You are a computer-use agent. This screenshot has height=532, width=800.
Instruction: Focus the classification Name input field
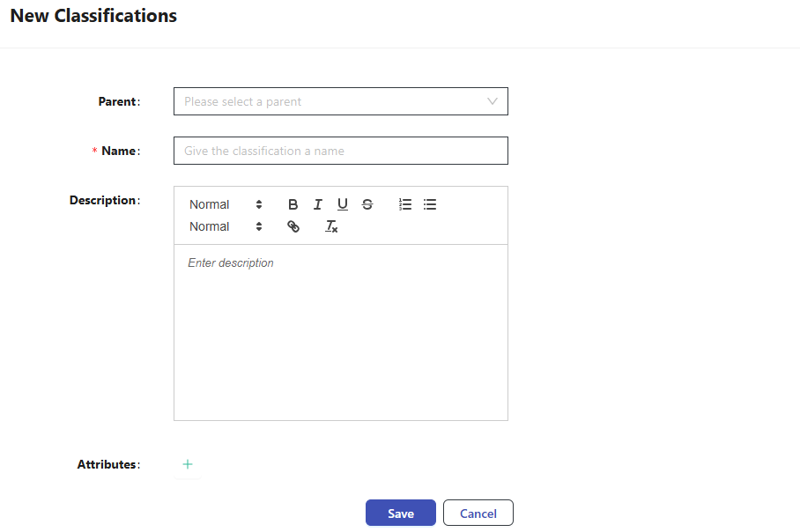340,151
